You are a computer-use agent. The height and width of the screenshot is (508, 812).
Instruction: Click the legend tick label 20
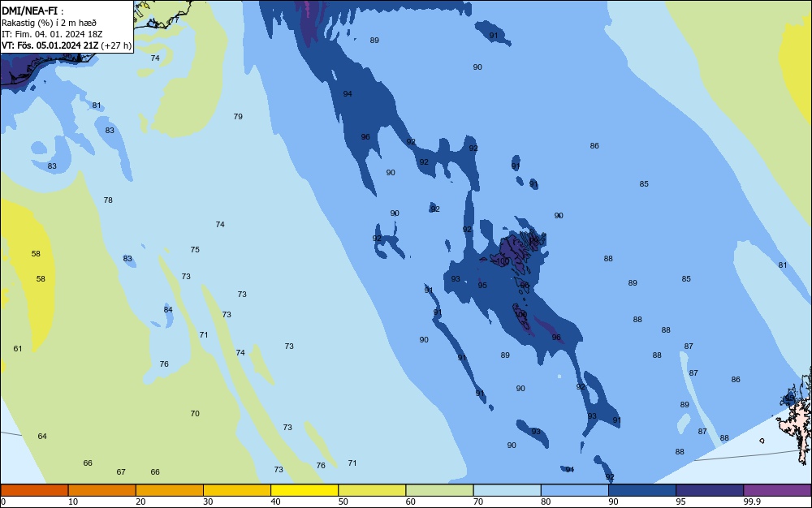click(x=140, y=502)
